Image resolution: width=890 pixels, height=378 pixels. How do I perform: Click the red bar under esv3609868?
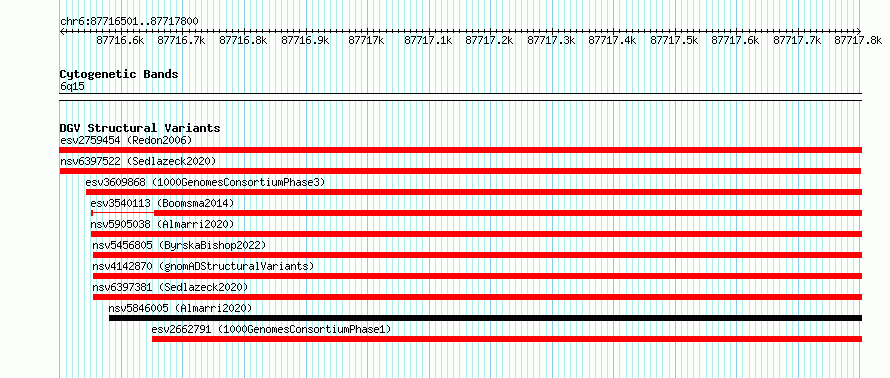click(x=473, y=192)
